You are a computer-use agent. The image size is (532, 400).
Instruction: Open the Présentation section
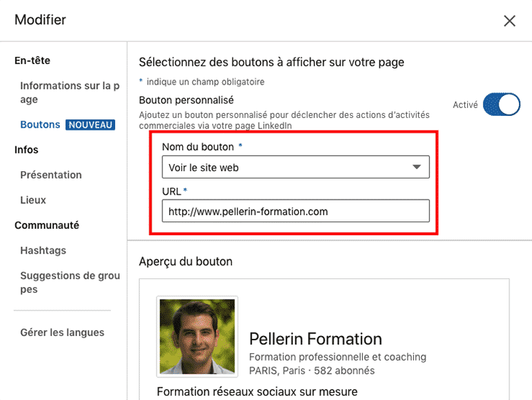tap(51, 175)
